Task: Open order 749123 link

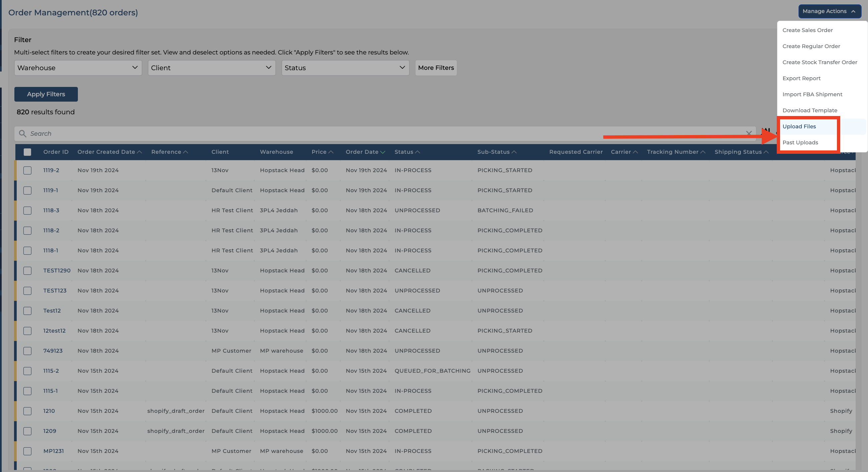Action: pos(53,351)
